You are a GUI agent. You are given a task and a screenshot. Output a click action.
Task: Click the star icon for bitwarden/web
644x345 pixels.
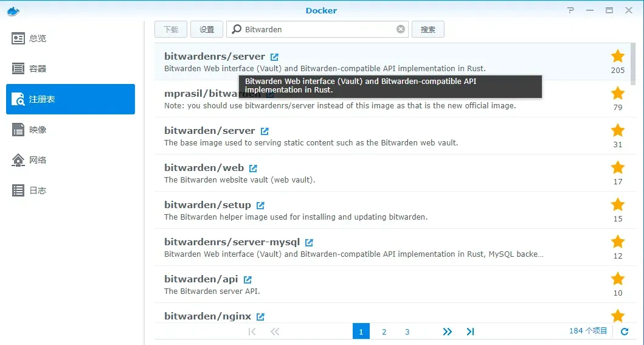pos(618,167)
